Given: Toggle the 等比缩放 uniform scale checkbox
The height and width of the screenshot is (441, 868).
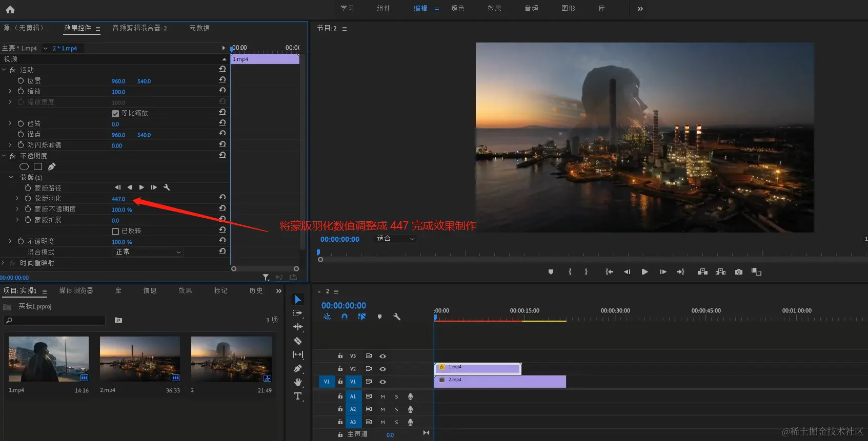Looking at the screenshot, I should (115, 113).
